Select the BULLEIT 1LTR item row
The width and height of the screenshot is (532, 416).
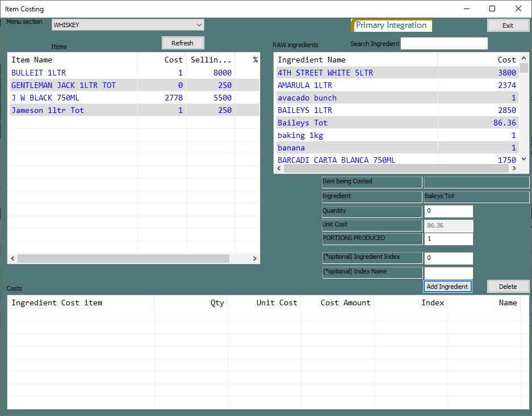(x=135, y=73)
